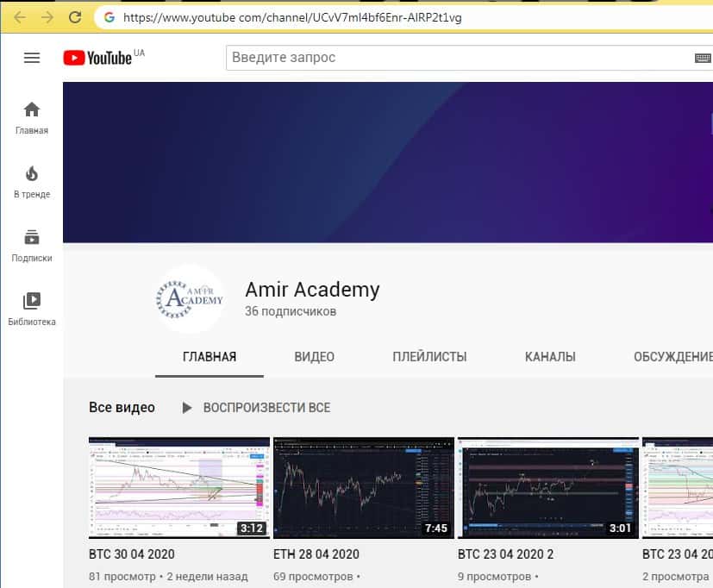This screenshot has height=588, width=713.
Task: Switch to the ОБСУЖДЕНИЕ tab
Action: pos(673,357)
